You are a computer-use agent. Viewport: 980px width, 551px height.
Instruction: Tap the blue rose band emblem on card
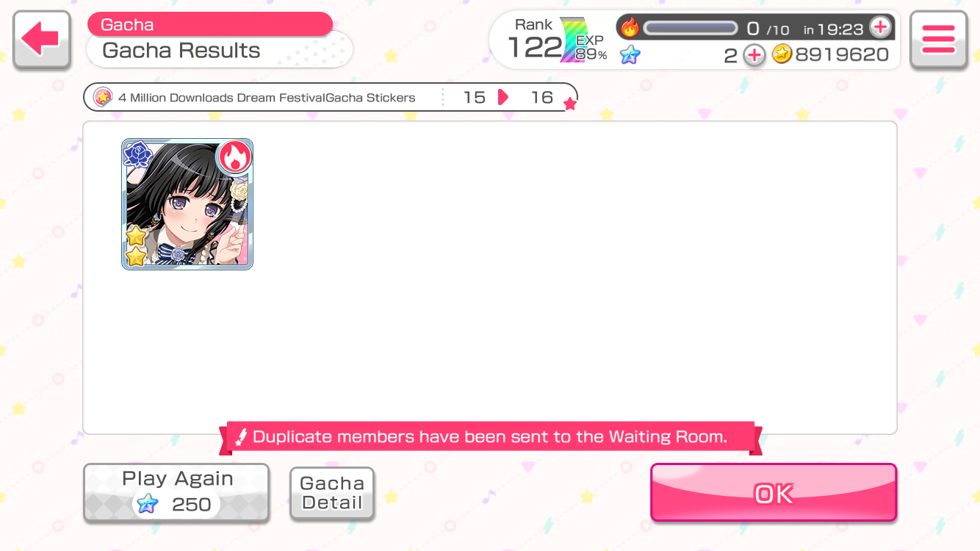[x=138, y=155]
